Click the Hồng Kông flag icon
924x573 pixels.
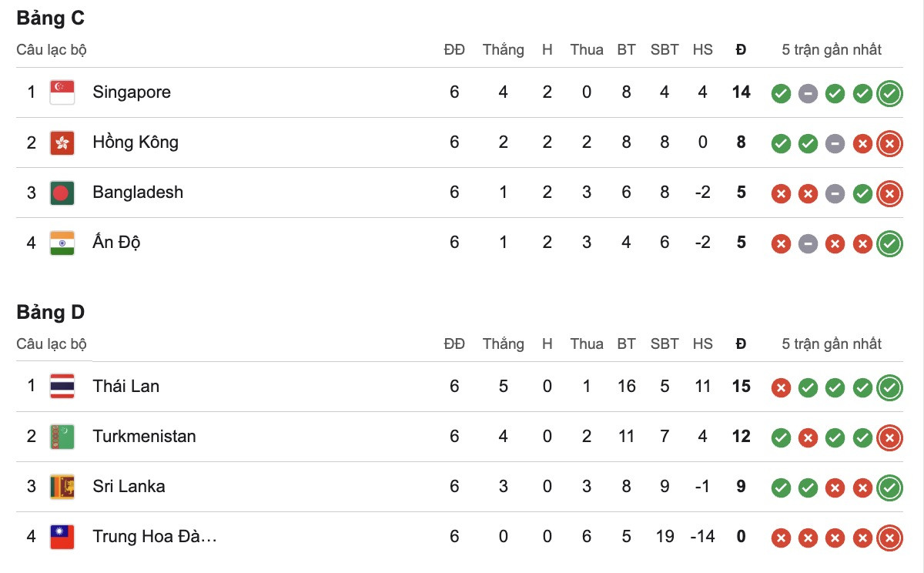click(62, 142)
